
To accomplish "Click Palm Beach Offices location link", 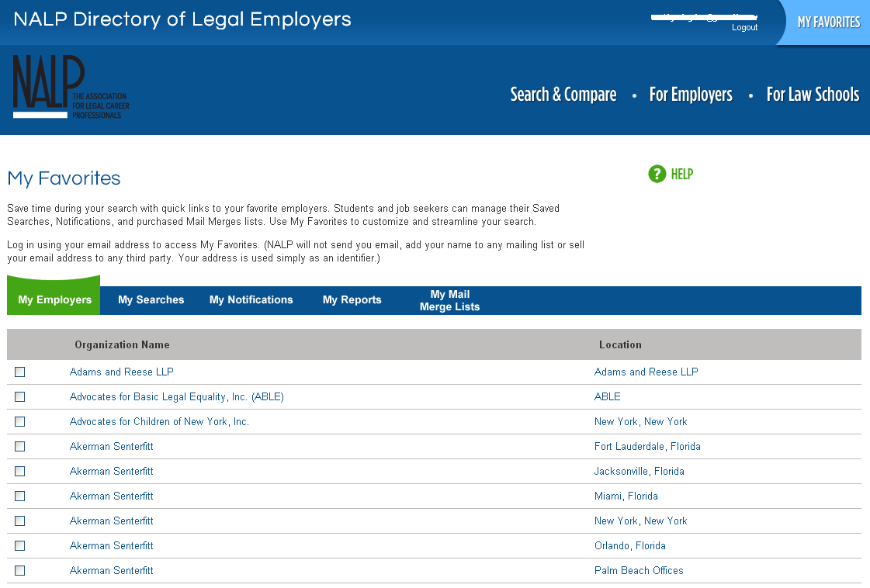I will tap(639, 570).
